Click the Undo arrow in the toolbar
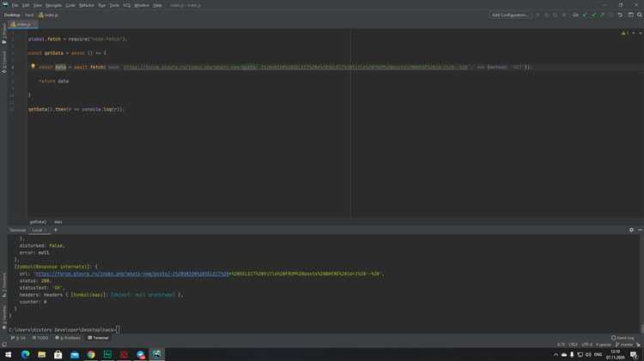 click(619, 15)
